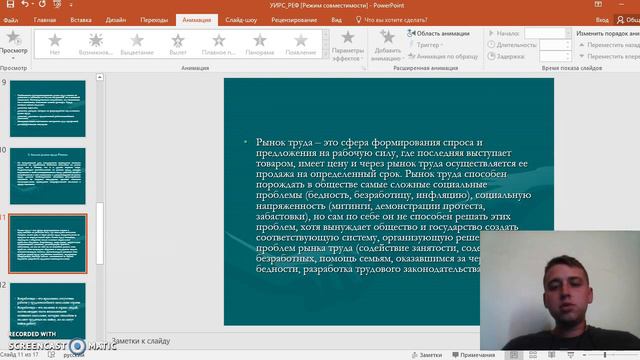Click the Анимация tab

pyautogui.click(x=197, y=20)
